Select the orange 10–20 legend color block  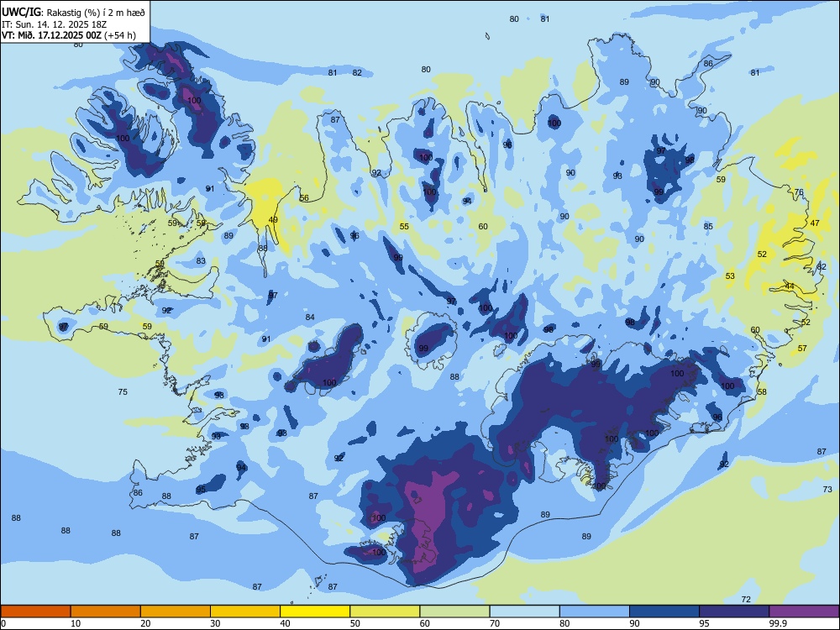[106, 612]
